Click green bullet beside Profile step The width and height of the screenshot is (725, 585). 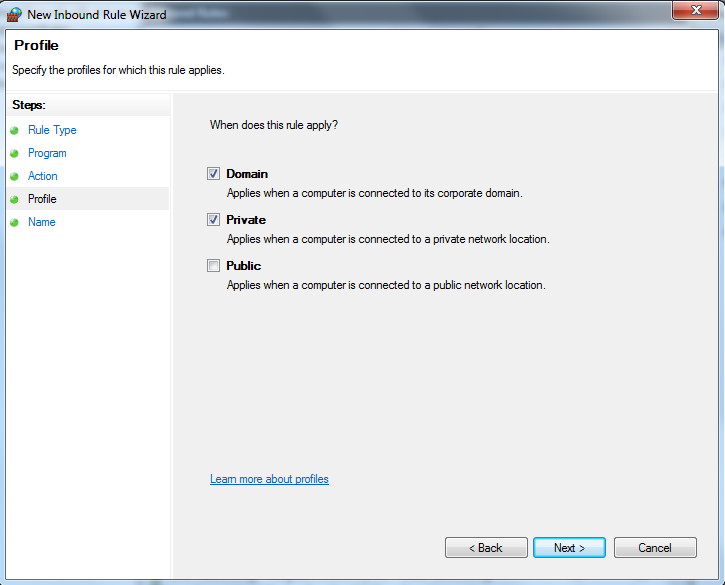tap(14, 199)
